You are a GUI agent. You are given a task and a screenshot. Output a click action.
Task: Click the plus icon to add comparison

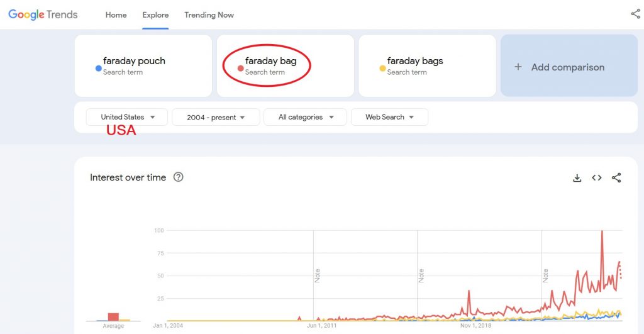coord(518,67)
